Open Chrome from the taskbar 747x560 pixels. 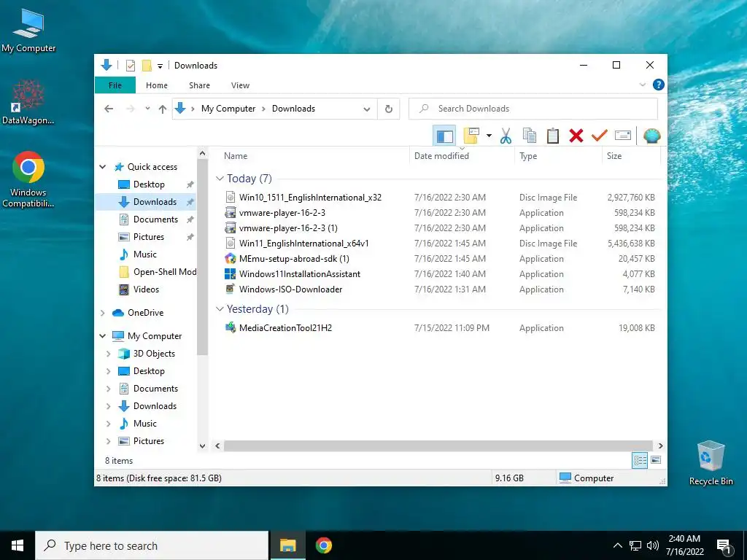pos(323,545)
